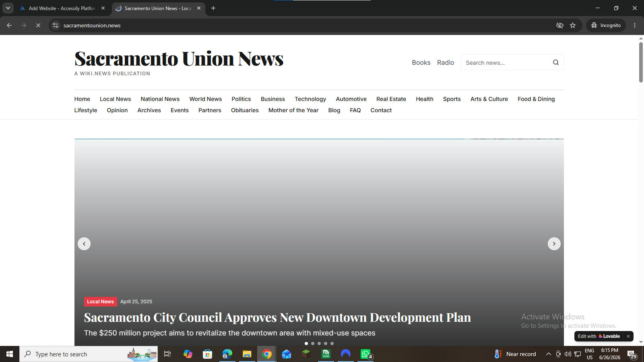644x362 pixels.
Task: Open Task View on the taskbar
Action: 167,354
